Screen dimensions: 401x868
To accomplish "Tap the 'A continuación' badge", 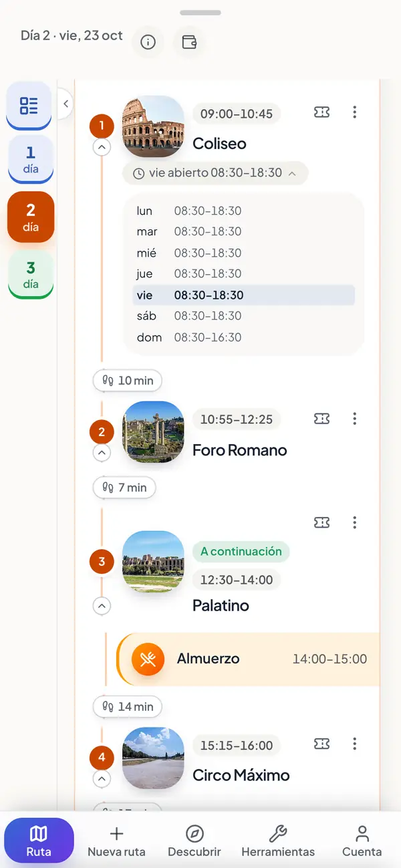I will click(x=241, y=552).
